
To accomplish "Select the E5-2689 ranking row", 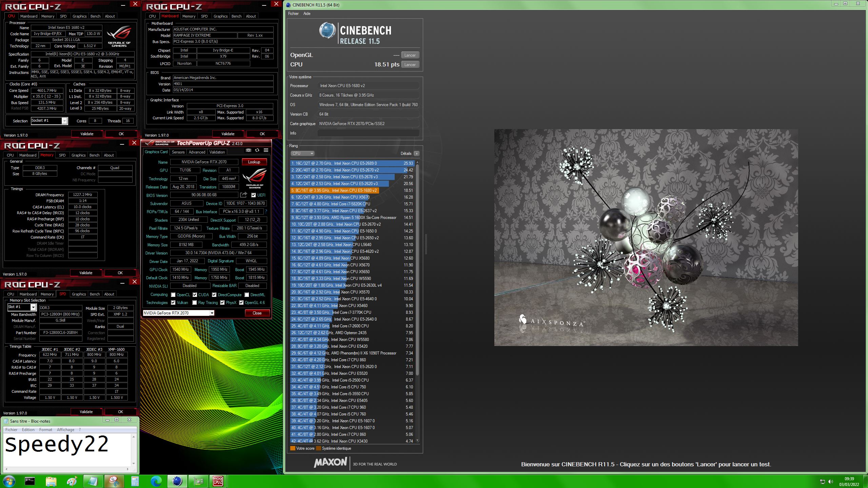I will (x=352, y=163).
